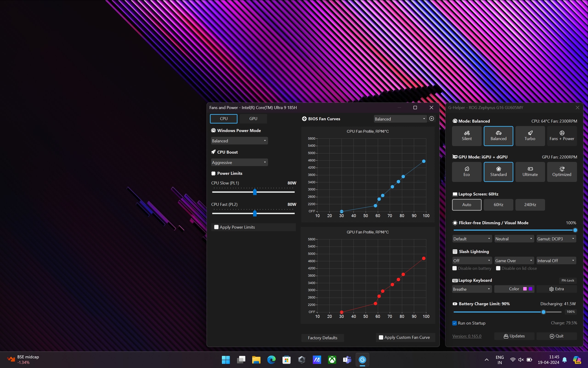
Task: Click ENG IN language indicator
Action: pyautogui.click(x=500, y=360)
